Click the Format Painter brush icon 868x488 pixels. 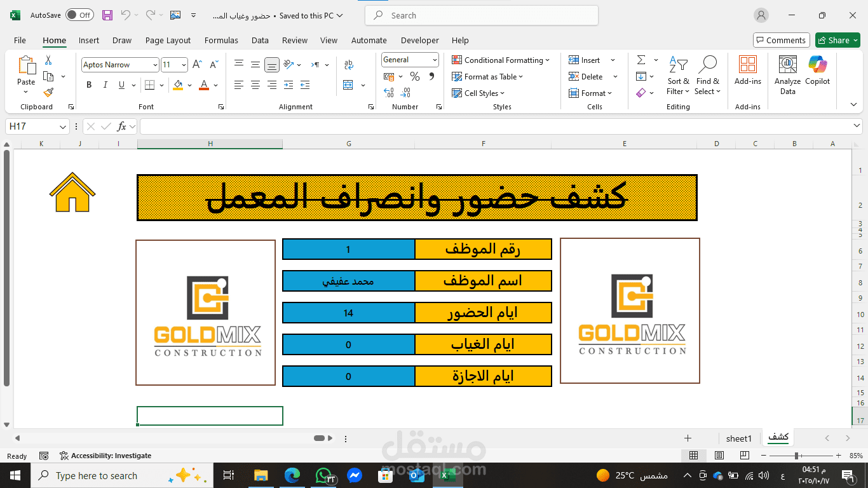(x=48, y=92)
